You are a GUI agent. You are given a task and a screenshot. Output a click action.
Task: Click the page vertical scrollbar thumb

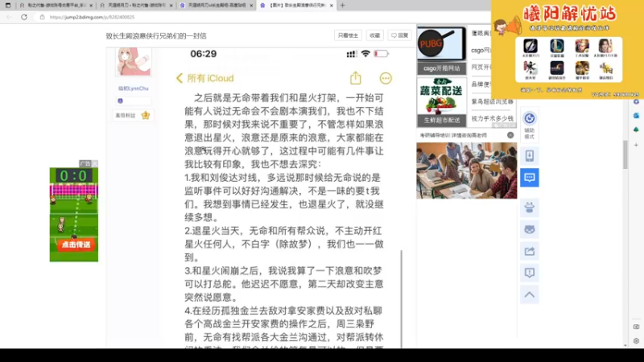click(x=625, y=154)
